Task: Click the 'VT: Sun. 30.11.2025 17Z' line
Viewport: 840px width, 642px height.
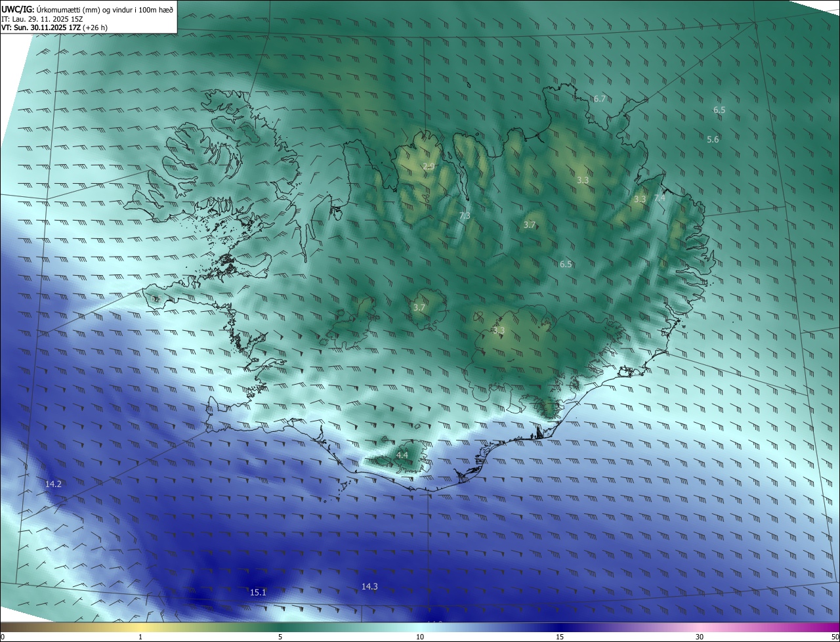Action: (x=54, y=28)
